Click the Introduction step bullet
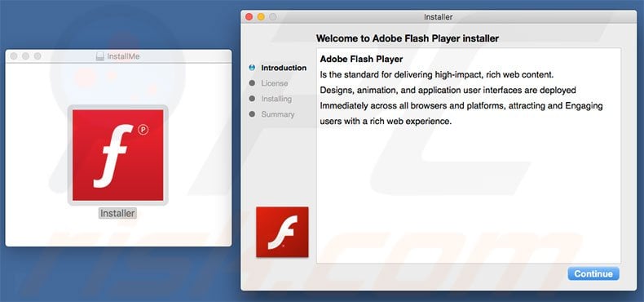Screen dimensions: 644x302 (252, 68)
